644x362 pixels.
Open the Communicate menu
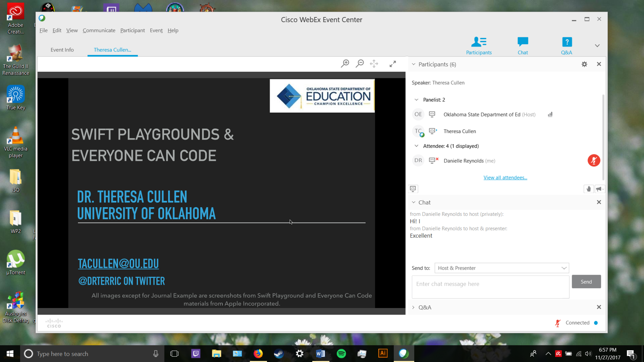point(99,30)
